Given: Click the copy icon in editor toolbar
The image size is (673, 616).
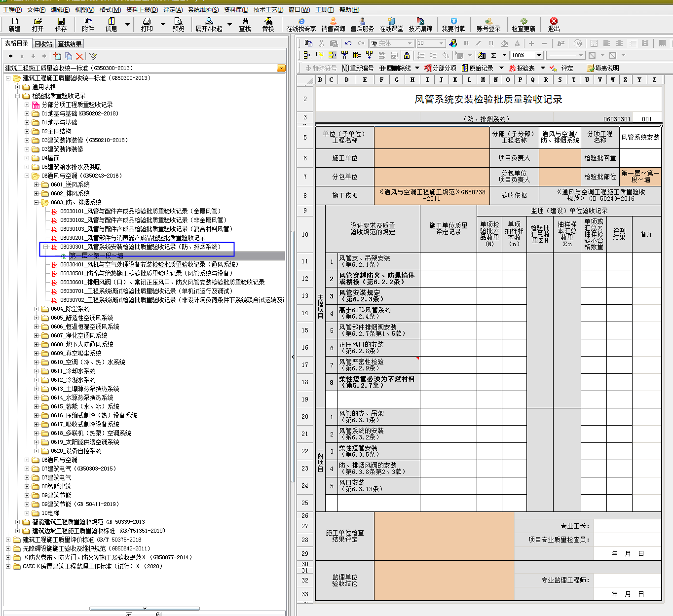Looking at the screenshot, I should pos(308,43).
